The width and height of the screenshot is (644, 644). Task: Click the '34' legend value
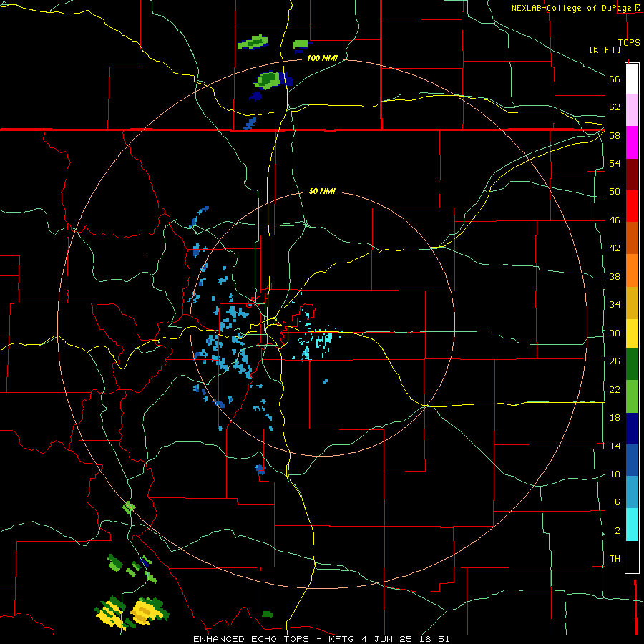tap(615, 304)
